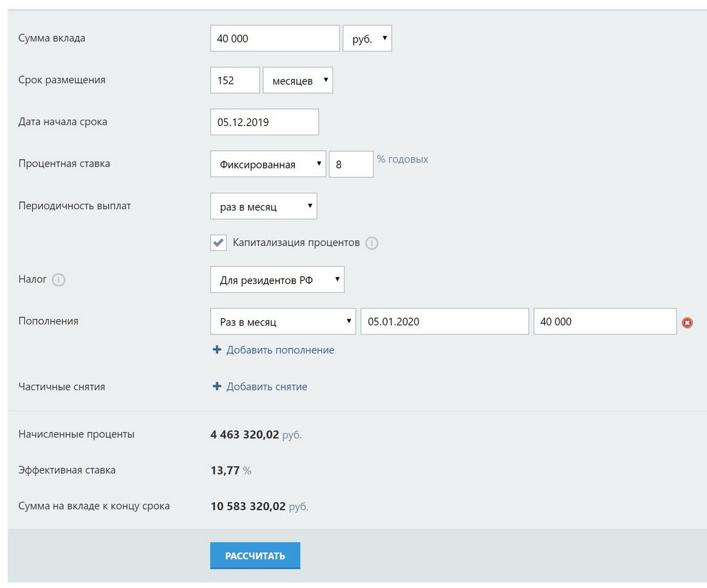The height and width of the screenshot is (588, 707).
Task: Click the plus icon for Добавить пополнение
Action: [x=217, y=350]
